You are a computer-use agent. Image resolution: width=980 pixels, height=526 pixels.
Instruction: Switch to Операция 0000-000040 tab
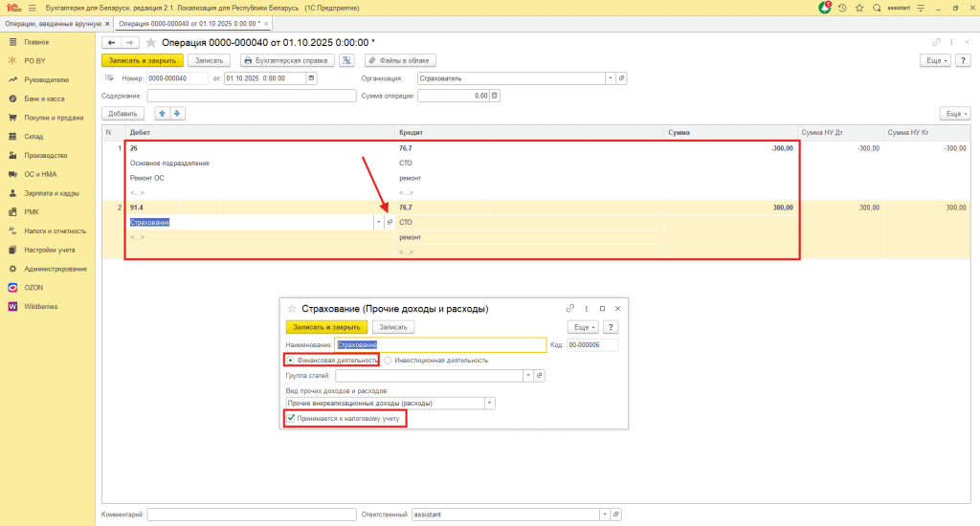point(189,24)
